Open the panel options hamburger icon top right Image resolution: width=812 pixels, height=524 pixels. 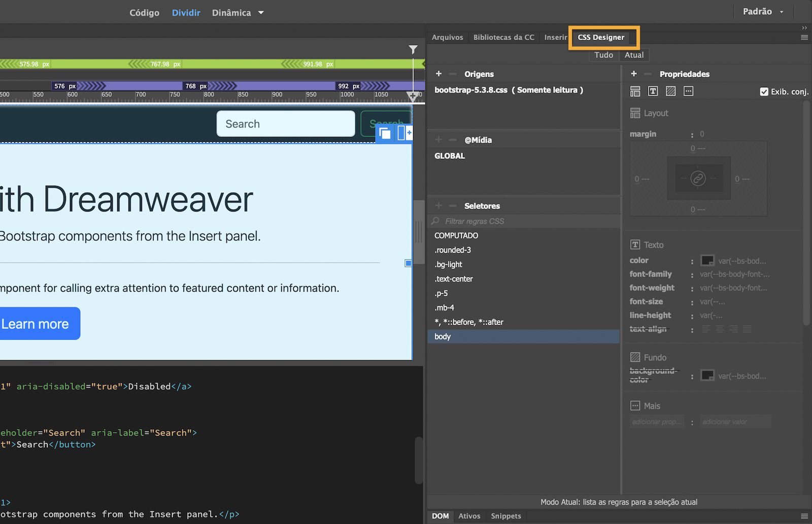click(x=803, y=37)
